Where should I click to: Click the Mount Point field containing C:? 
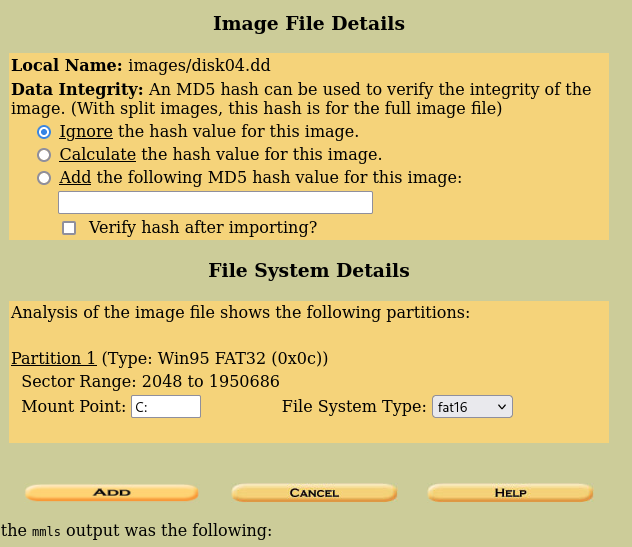166,407
